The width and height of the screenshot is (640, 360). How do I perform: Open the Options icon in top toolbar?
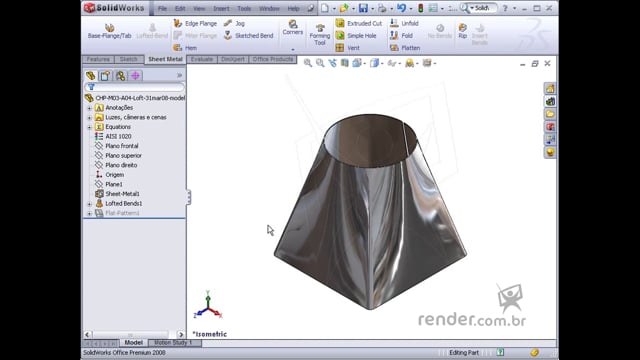433,8
